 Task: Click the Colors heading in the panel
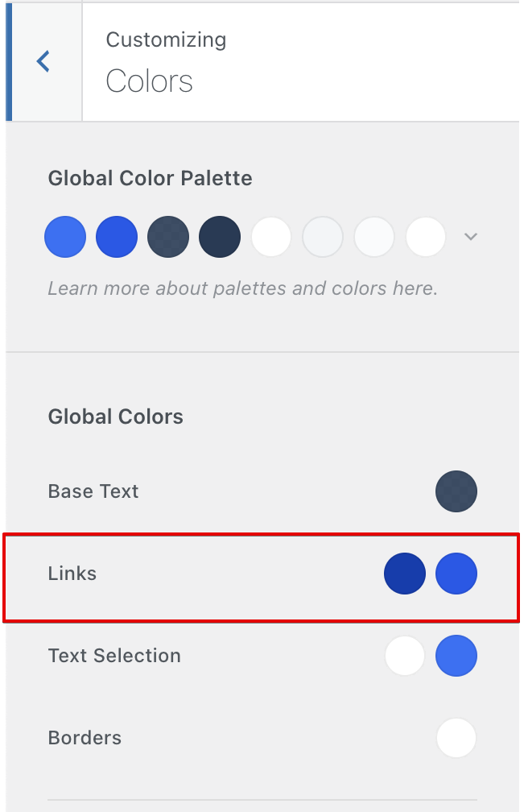tap(149, 81)
